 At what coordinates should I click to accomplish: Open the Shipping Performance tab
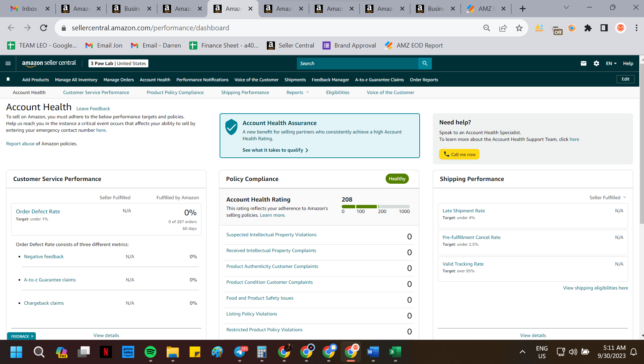pyautogui.click(x=245, y=92)
